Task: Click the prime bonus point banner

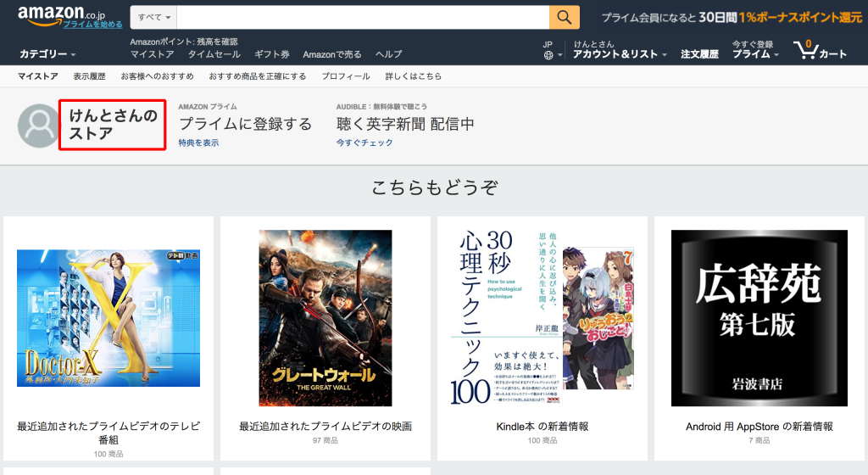Action: pos(732,17)
